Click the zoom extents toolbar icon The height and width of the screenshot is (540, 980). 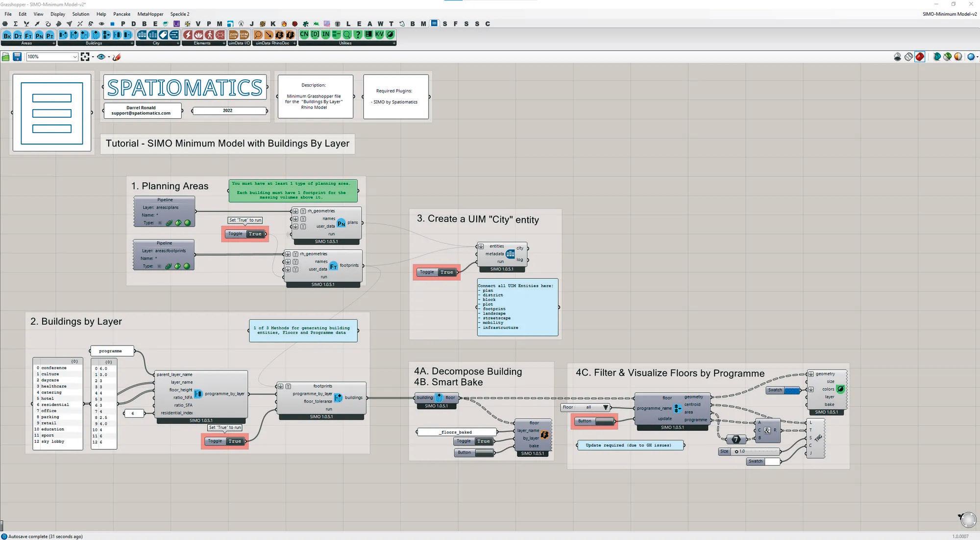tap(85, 57)
